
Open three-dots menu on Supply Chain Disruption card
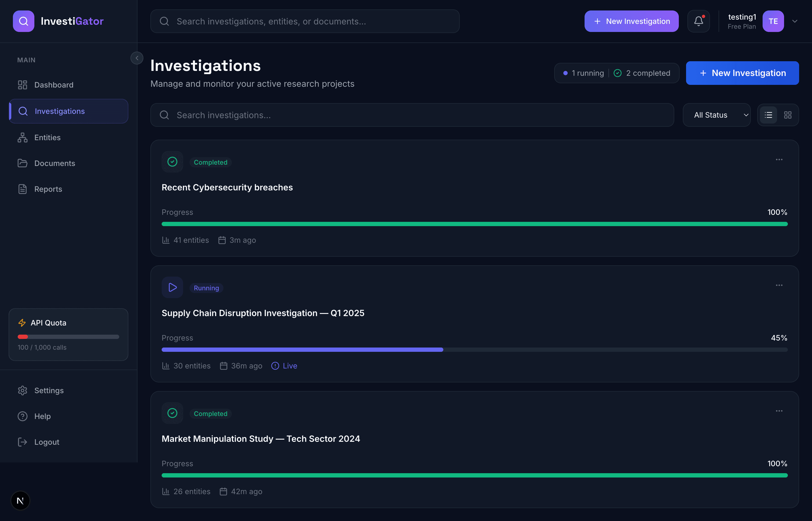tap(779, 285)
